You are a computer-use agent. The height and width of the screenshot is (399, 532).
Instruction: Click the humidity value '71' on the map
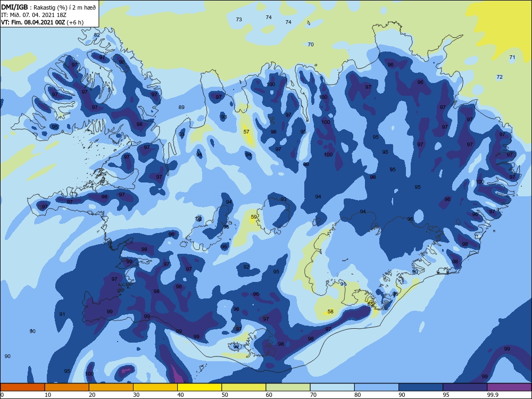512,57
